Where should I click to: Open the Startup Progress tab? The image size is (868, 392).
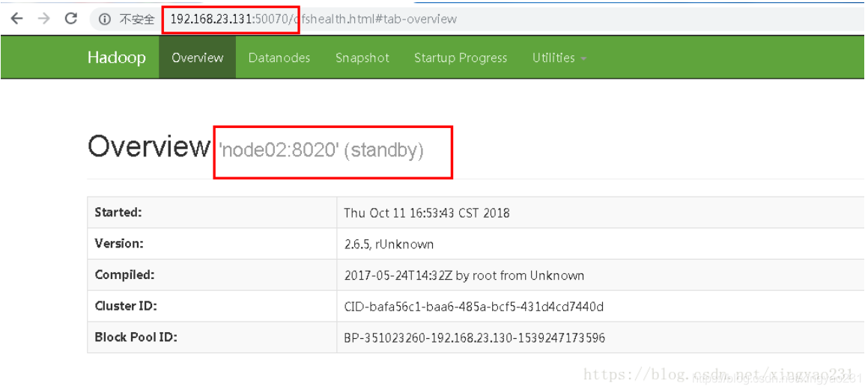pos(461,58)
